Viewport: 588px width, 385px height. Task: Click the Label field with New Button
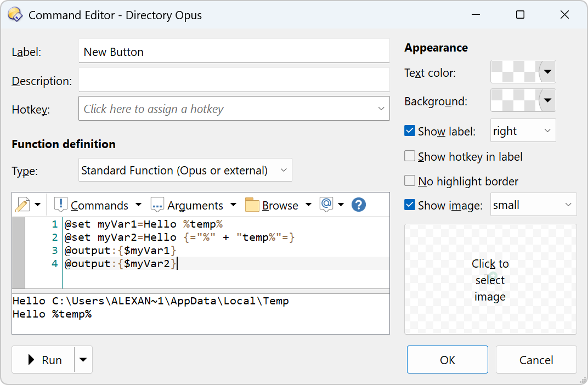pyautogui.click(x=234, y=52)
